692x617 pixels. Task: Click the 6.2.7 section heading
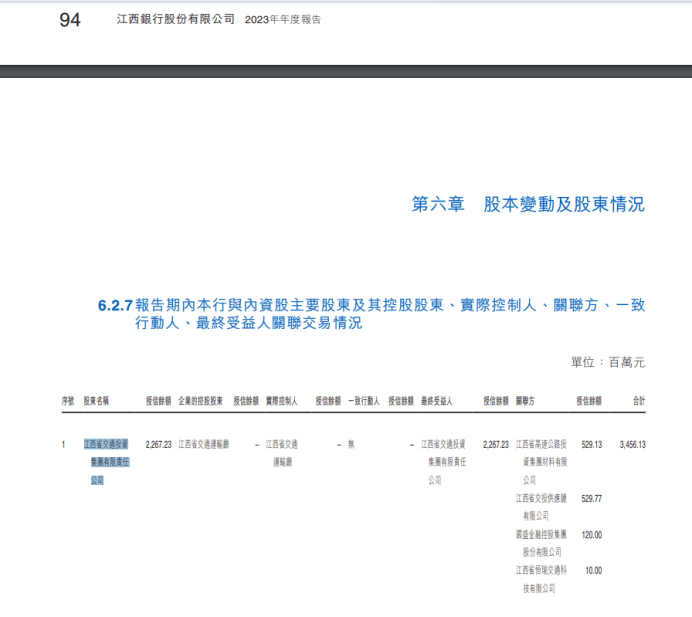coord(371,314)
